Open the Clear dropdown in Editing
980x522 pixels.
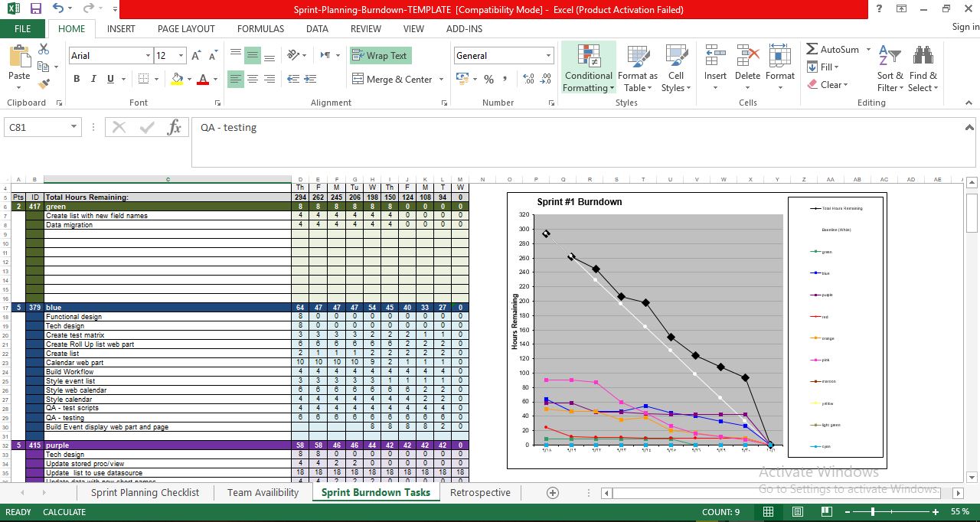[828, 85]
